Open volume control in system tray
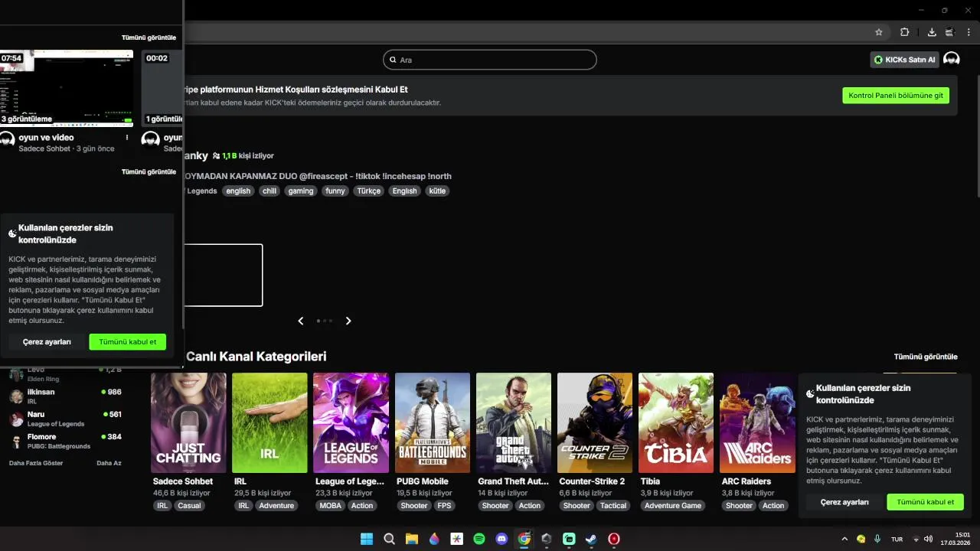 pyautogui.click(x=929, y=539)
